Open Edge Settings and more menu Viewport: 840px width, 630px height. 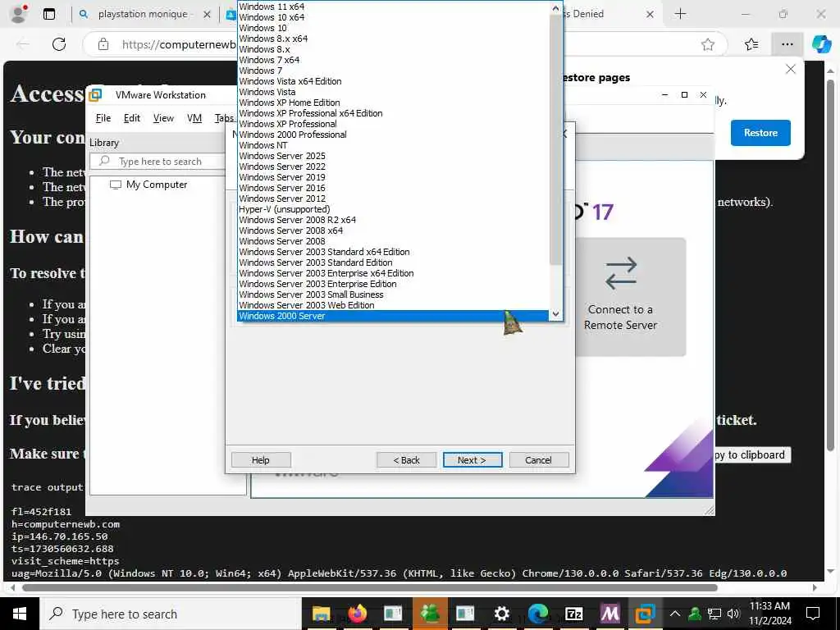coord(787,44)
